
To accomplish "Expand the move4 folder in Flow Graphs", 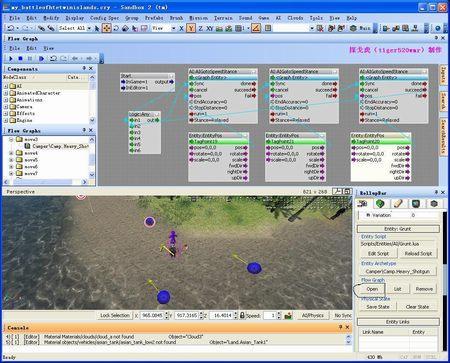I will [11, 153].
